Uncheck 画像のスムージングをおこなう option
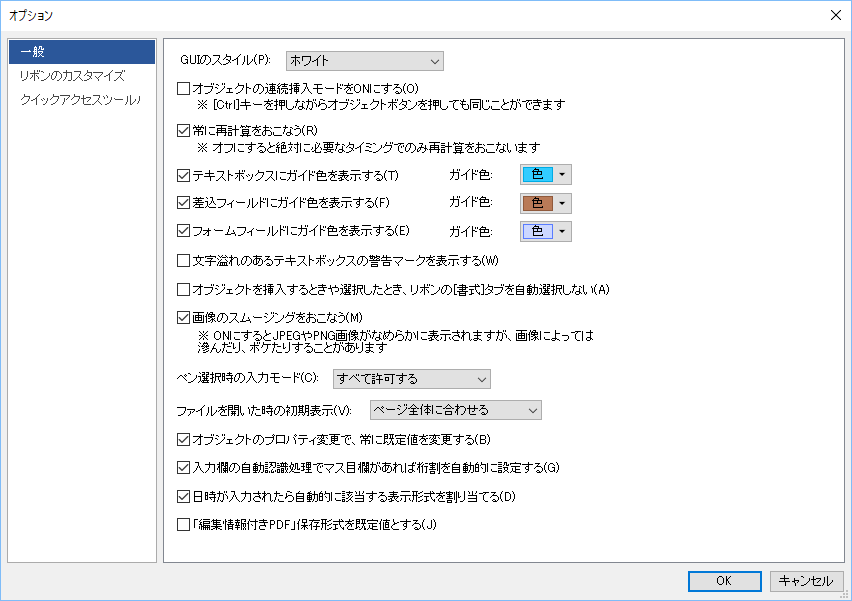Image resolution: width=852 pixels, height=601 pixels. click(x=184, y=317)
